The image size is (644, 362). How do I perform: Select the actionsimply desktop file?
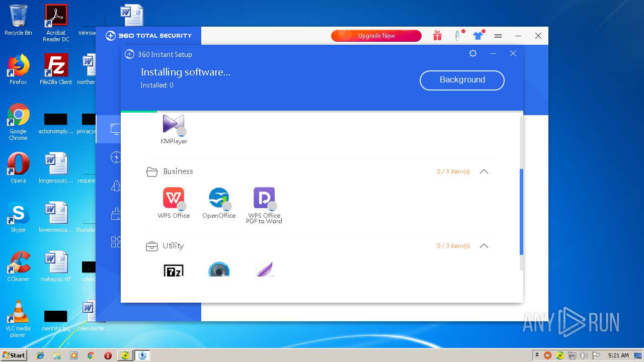click(56, 124)
